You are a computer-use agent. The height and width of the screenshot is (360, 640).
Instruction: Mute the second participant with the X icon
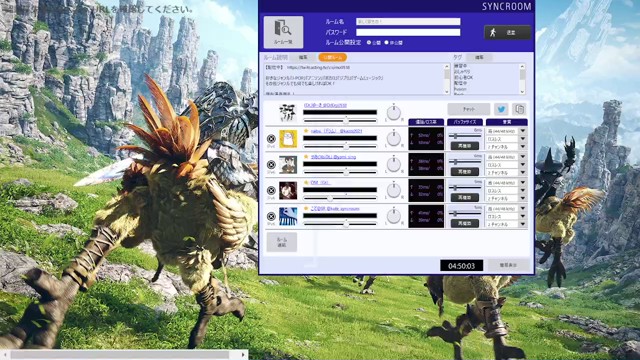click(x=271, y=165)
